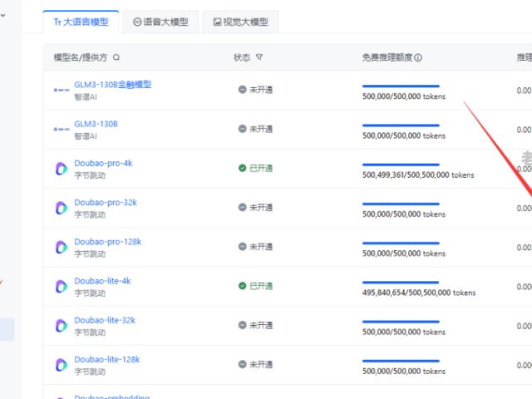Click the 字节跳动 provider text under Doubao-pro-128k
The width and height of the screenshot is (532, 399).
90,254
